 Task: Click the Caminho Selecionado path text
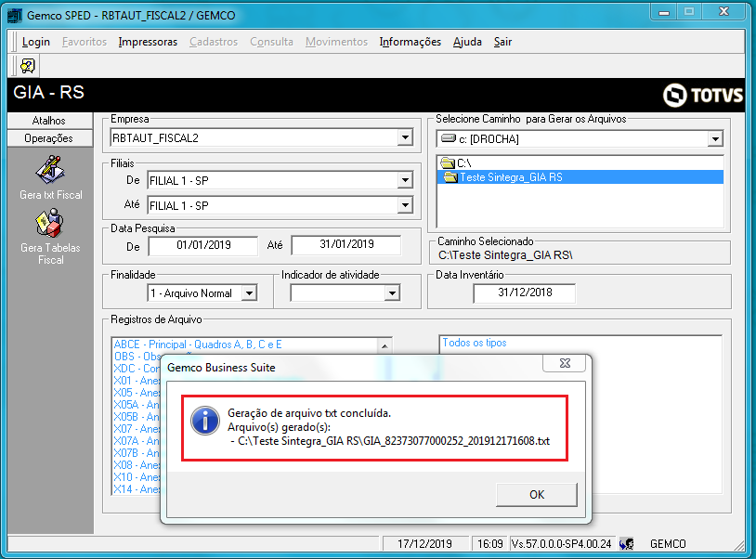point(505,255)
